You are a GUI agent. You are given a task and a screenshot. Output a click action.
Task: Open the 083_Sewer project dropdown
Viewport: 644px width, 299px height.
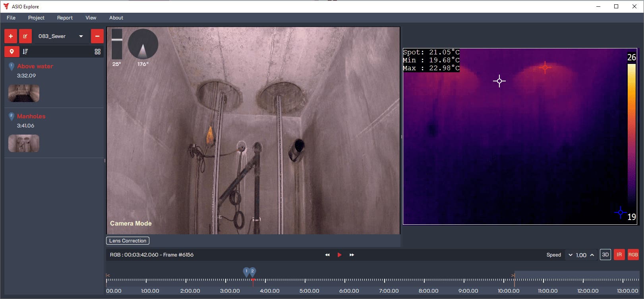pos(61,36)
